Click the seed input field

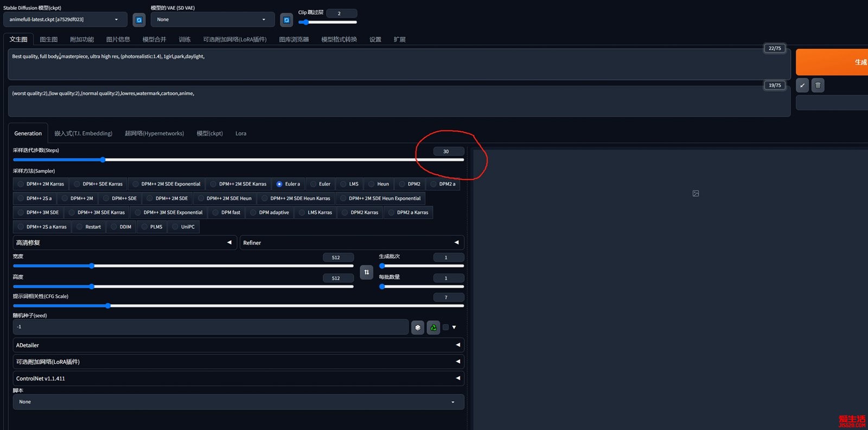[210, 327]
